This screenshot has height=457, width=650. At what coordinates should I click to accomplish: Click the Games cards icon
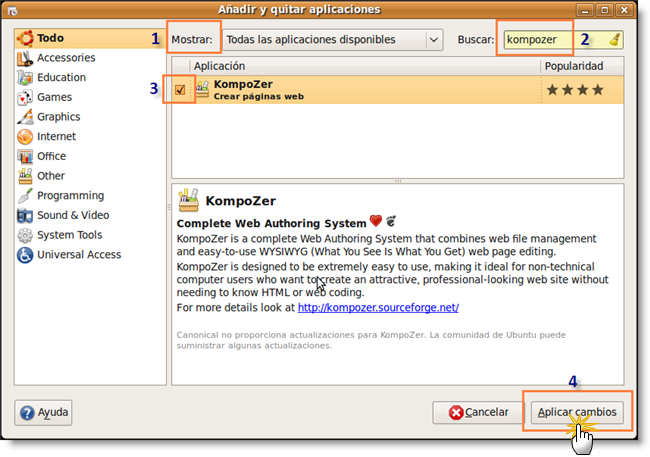click(25, 97)
